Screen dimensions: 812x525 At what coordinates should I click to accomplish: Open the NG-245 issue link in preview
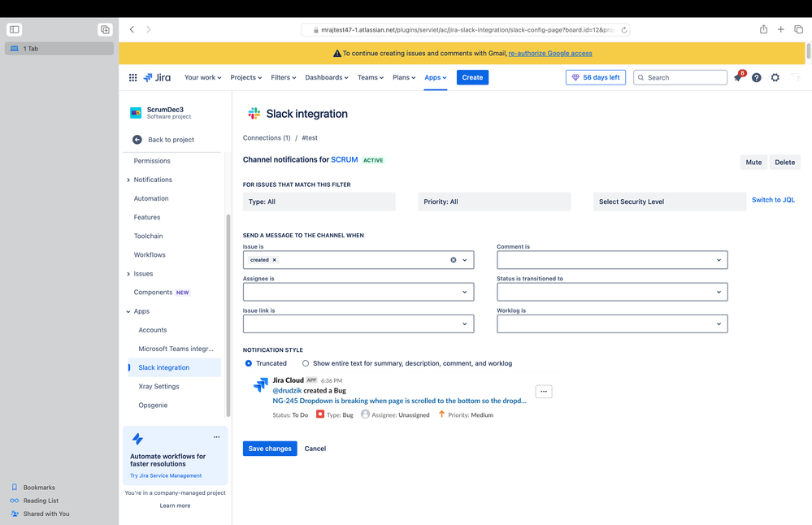(x=399, y=401)
